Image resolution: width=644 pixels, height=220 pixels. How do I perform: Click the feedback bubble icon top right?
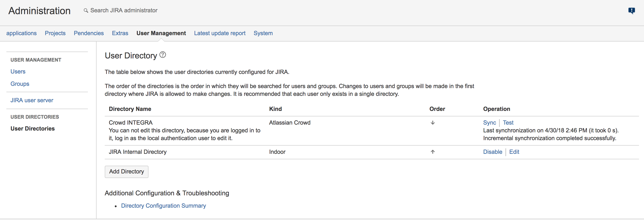click(x=632, y=10)
